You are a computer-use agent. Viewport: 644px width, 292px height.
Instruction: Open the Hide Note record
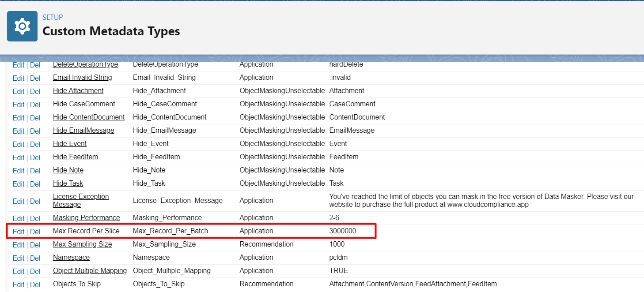click(x=68, y=170)
